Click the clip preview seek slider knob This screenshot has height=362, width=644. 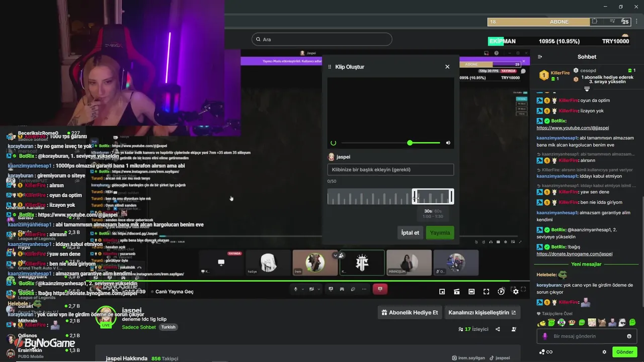410,143
